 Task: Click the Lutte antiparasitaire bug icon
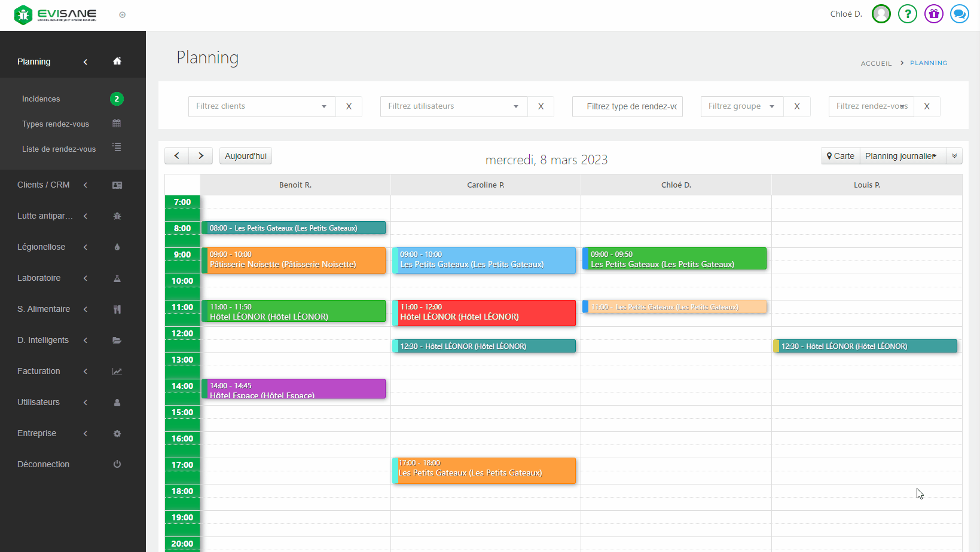point(117,216)
